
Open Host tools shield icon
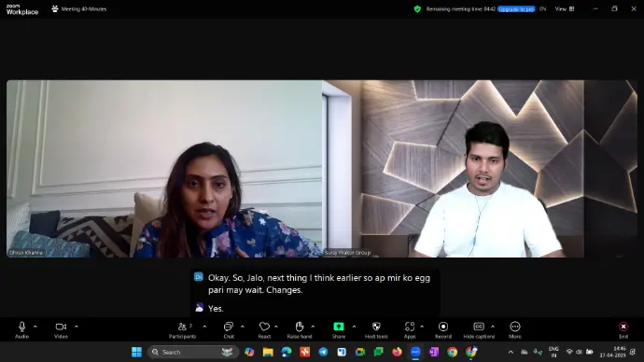pos(376,327)
